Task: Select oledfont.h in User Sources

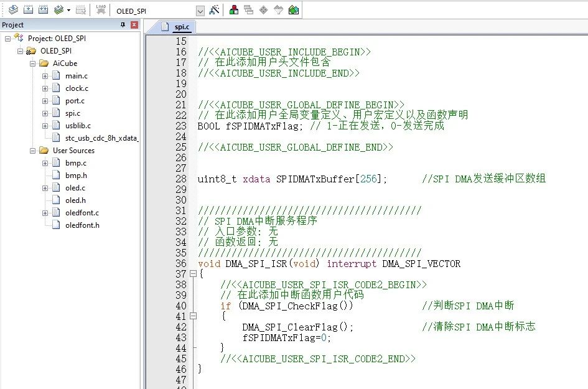Action: coord(83,225)
